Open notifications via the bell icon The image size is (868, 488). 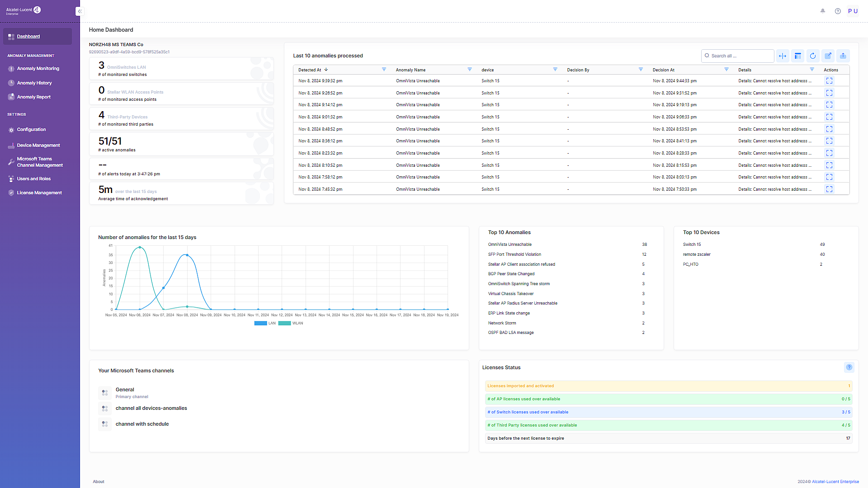click(822, 10)
